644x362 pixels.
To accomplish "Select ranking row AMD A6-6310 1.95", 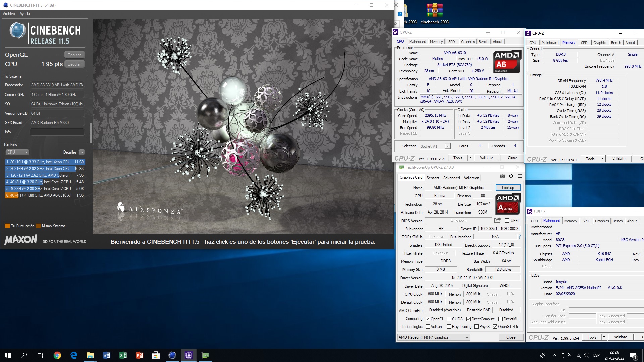I will (45, 195).
